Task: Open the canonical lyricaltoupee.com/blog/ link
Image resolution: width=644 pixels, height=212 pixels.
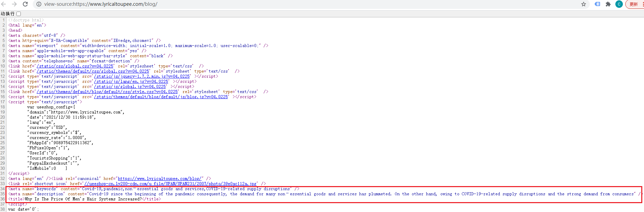Action: [160, 179]
